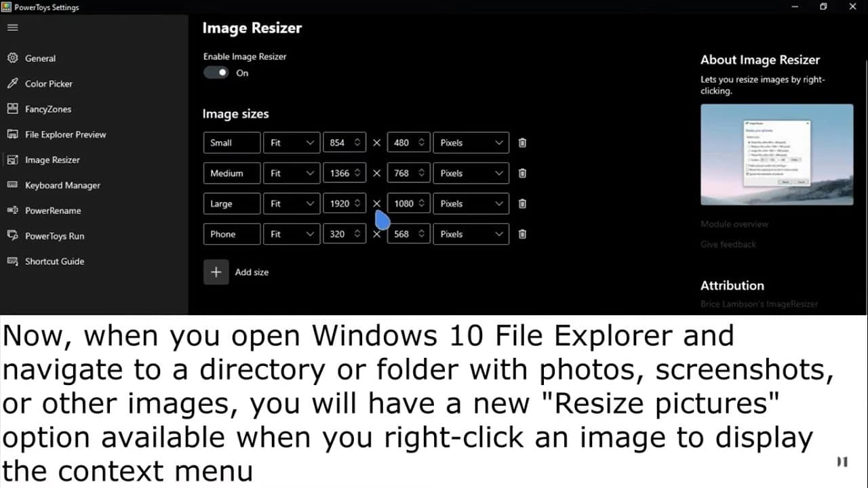Delete the Large size preset
Screen dimensions: 868x488
coord(522,204)
